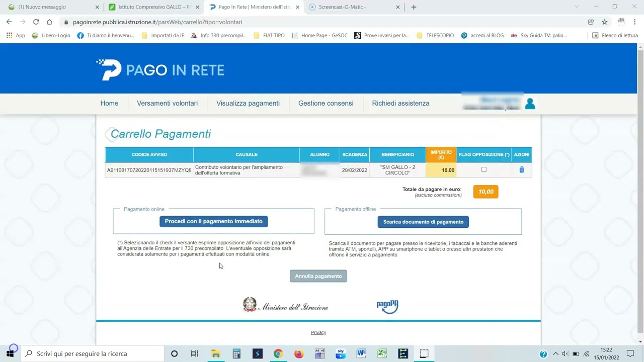Open the taskbar clock showing 15:22
This screenshot has height=362, width=644.
click(606, 353)
